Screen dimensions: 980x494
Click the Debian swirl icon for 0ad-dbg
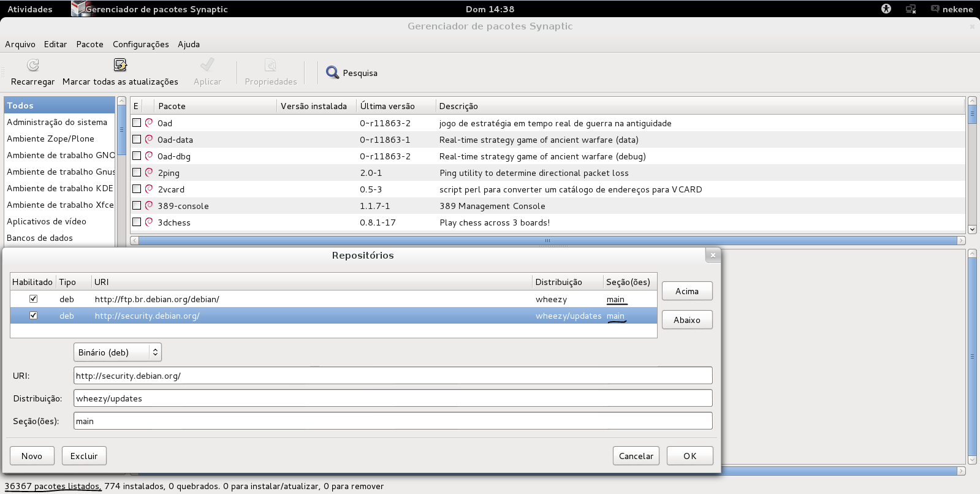click(x=149, y=156)
